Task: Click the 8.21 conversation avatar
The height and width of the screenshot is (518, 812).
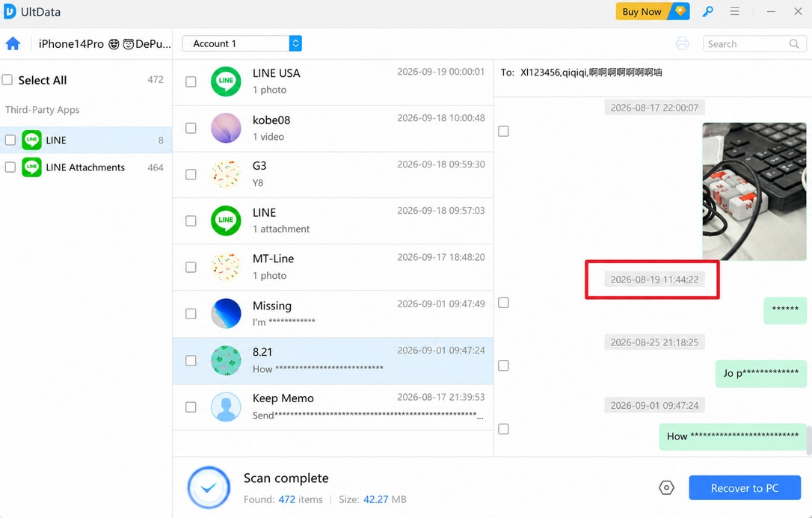Action: click(x=226, y=360)
